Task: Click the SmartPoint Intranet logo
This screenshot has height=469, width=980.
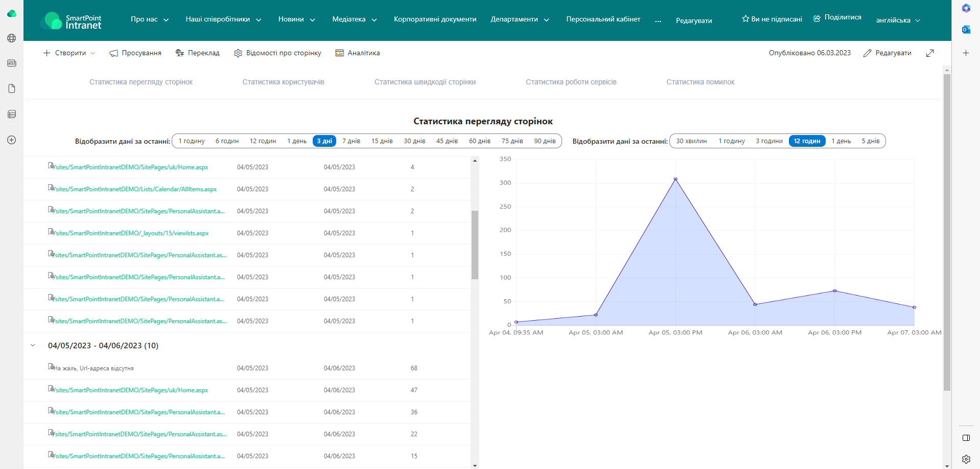Action: tap(71, 21)
